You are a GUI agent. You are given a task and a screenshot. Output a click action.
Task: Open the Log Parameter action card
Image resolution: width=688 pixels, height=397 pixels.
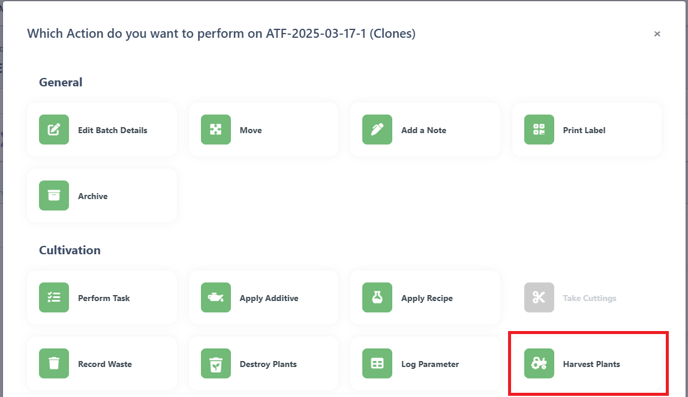425,363
